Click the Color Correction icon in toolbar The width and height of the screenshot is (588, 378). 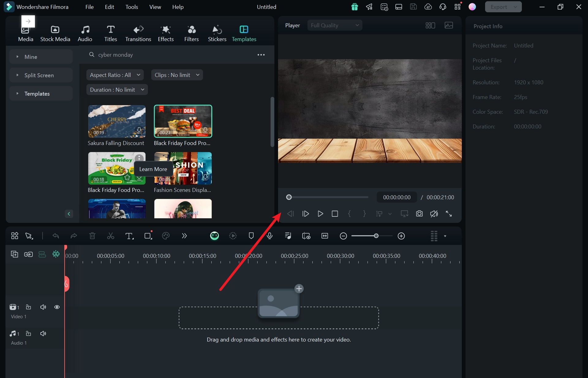coord(165,235)
